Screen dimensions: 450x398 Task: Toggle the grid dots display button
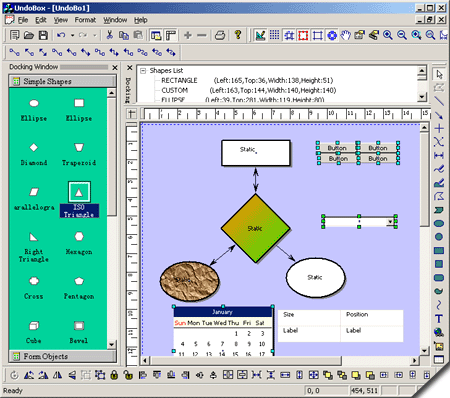point(274,35)
